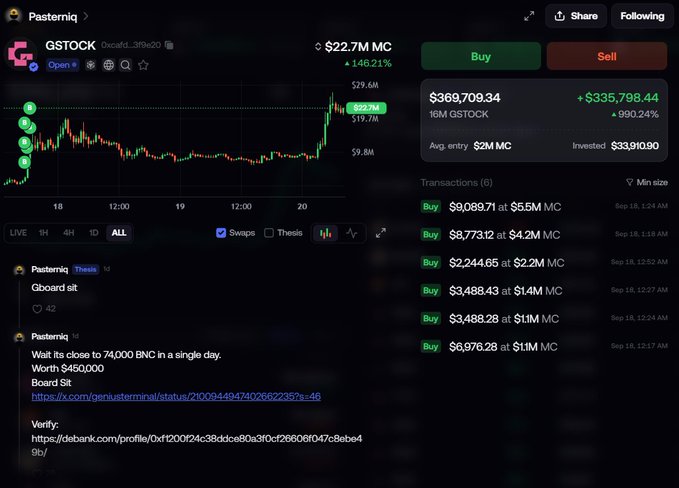Viewport: 679px width, 488px height.
Task: Open the $8,773.12 at $4.2M MC transaction
Action: tap(544, 235)
